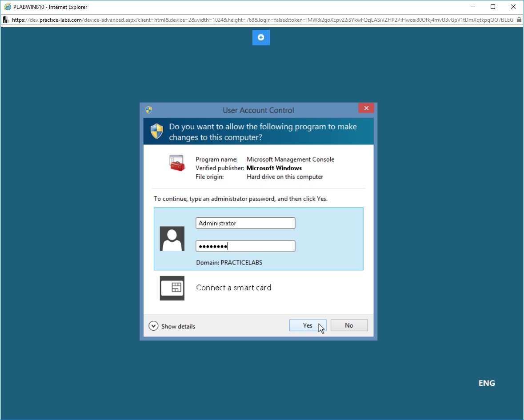The height and width of the screenshot is (420, 524).
Task: Click the security lock icon in address bar
Action: coord(519,20)
